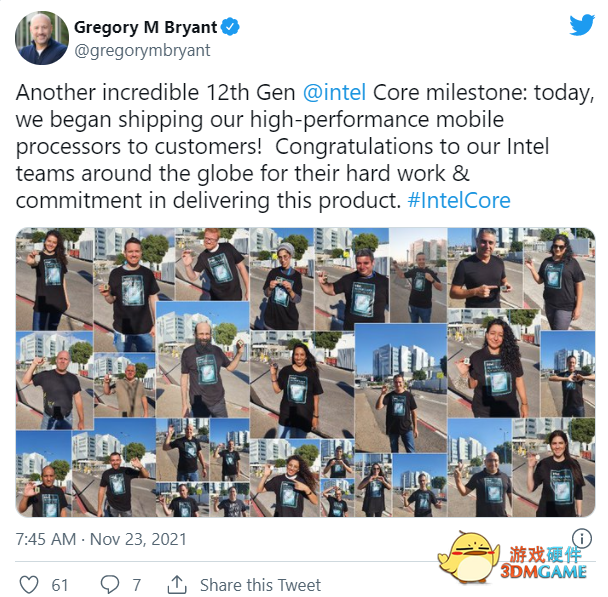
Task: Click the Gregory M Bryant display name
Action: coord(145,27)
